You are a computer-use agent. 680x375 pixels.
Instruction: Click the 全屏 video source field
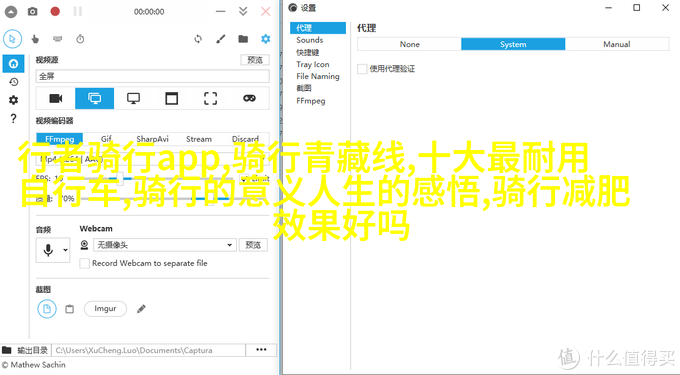click(152, 76)
